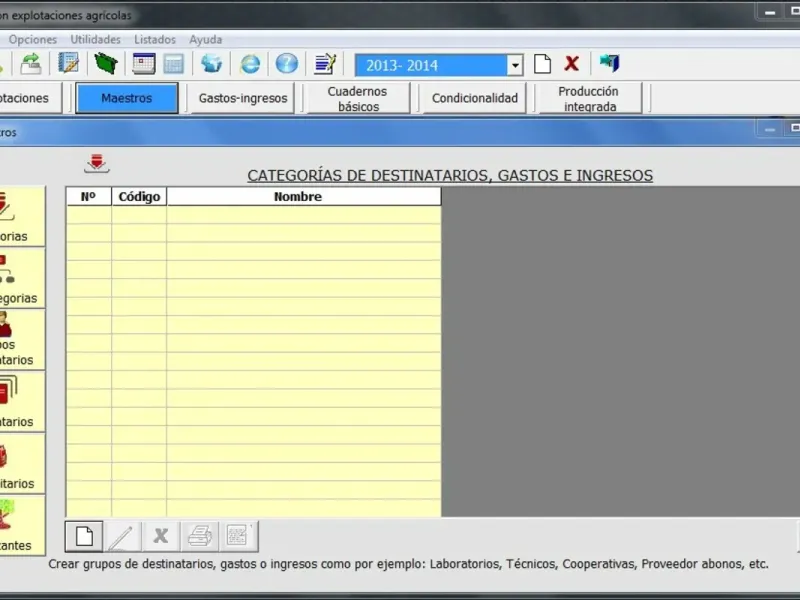Open the blue help question mark icon
This screenshot has width=800, height=600.
click(287, 64)
